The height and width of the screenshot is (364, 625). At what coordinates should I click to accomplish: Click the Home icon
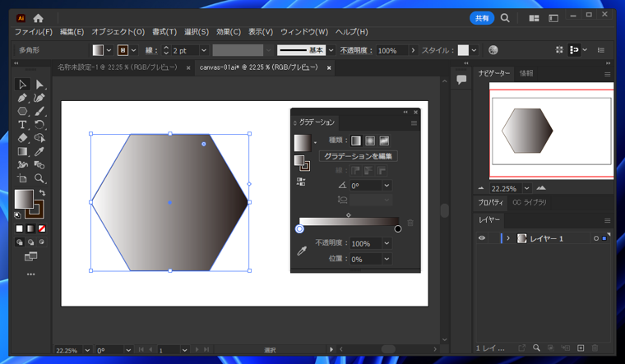pos(38,18)
